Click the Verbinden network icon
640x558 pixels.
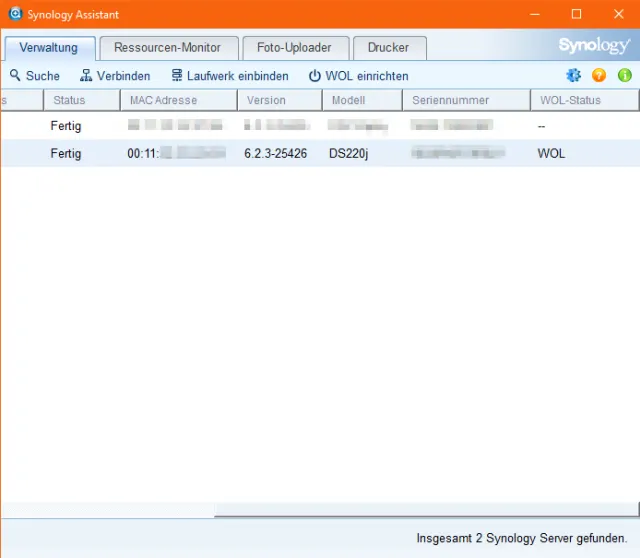click(86, 76)
